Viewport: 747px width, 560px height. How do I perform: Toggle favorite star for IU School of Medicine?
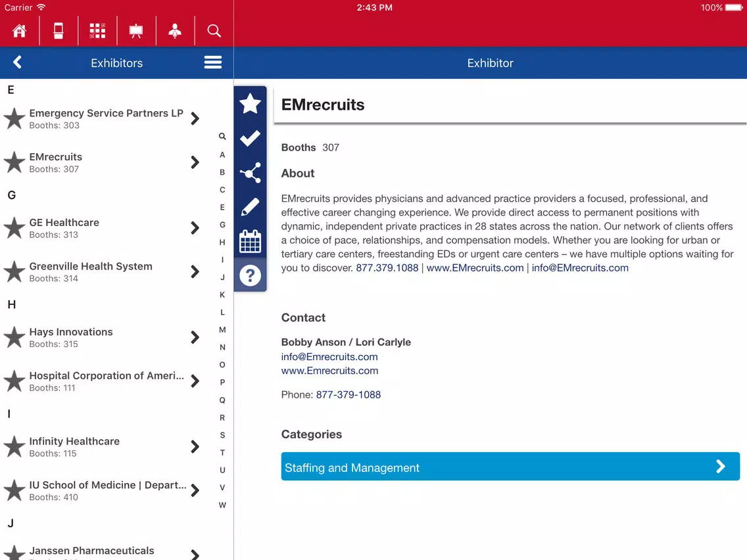point(14,491)
